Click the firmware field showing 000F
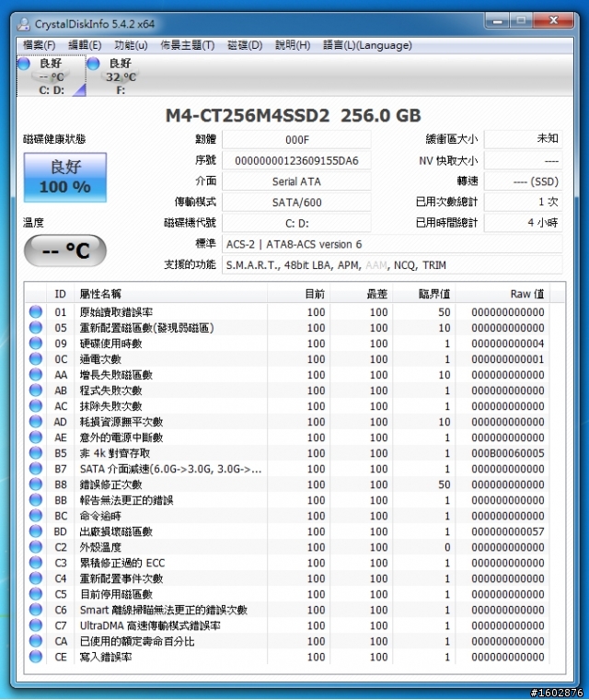Image resolution: width=589 pixels, height=700 pixels. [x=296, y=139]
